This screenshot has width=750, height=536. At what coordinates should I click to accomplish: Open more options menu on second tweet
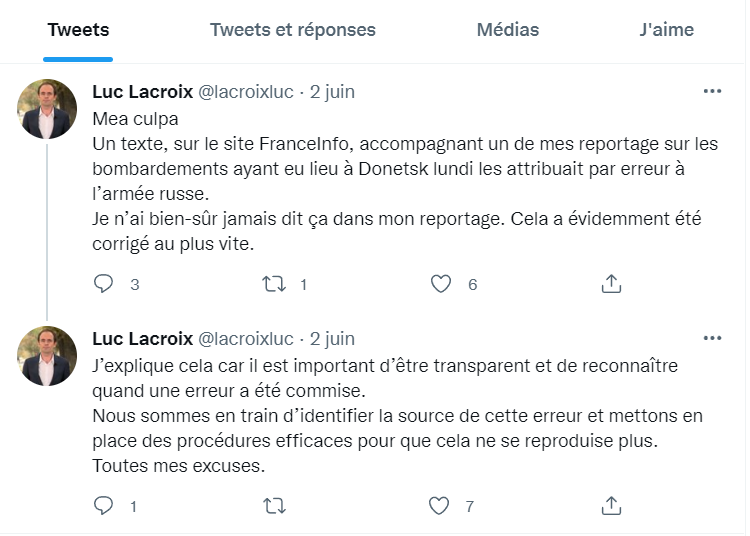(x=712, y=339)
